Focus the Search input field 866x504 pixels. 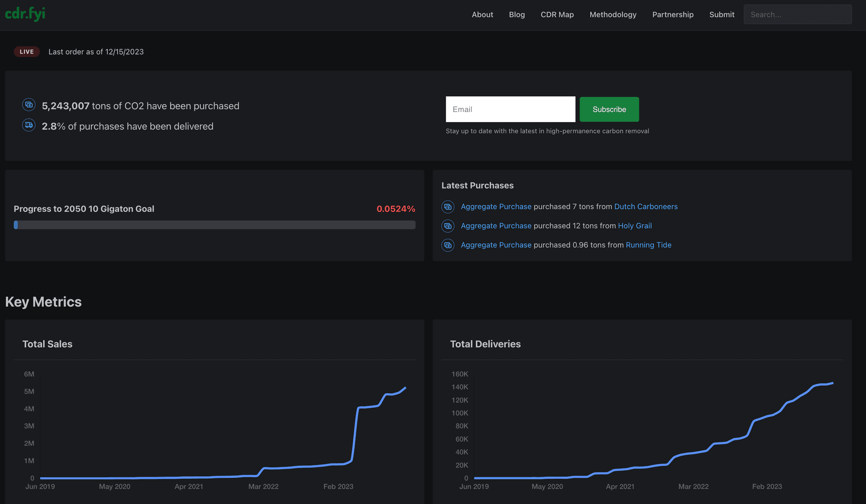click(797, 14)
